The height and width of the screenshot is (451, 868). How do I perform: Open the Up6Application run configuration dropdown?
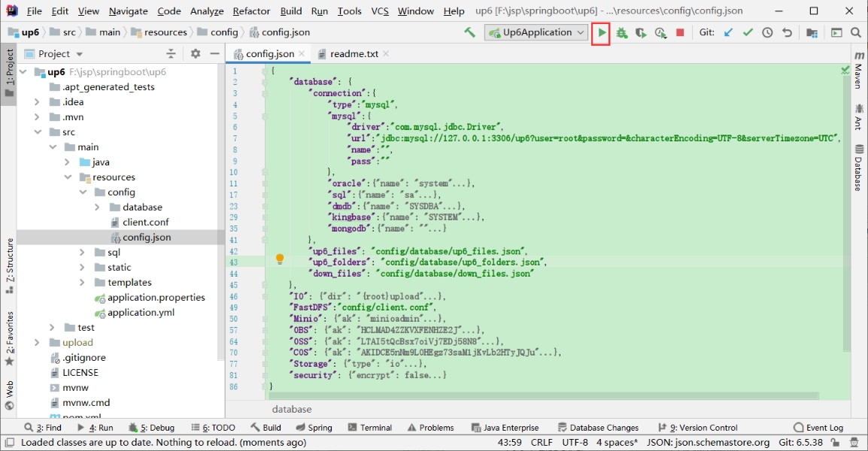coord(536,32)
